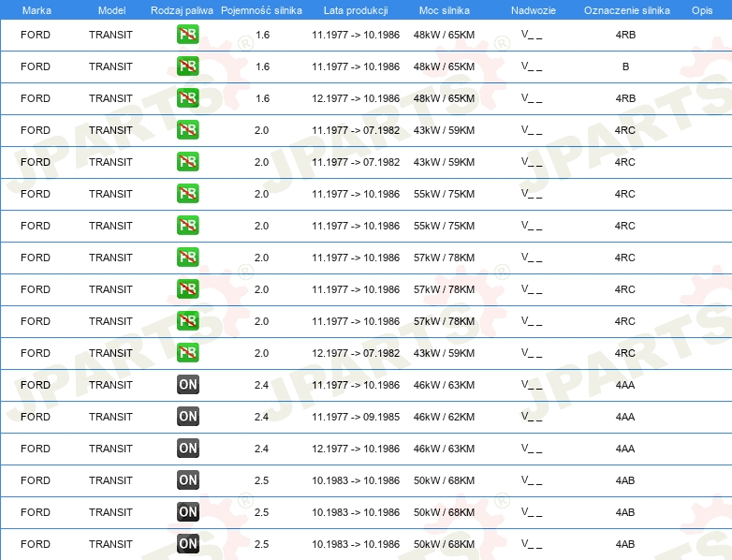Select the 1.6 capacity cell in the engine B row
Screen dimensions: 732x560
pyautogui.click(x=262, y=66)
